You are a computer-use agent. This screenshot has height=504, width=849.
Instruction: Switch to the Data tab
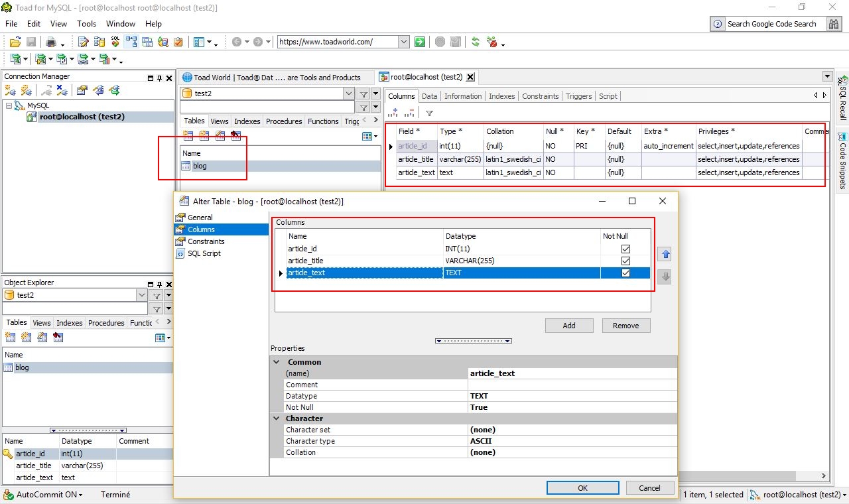(x=429, y=95)
